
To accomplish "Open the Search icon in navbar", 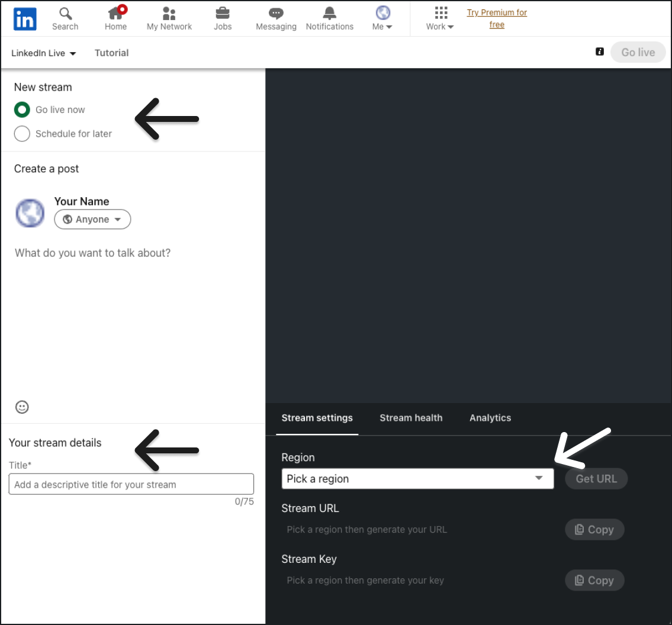I will 65,19.
